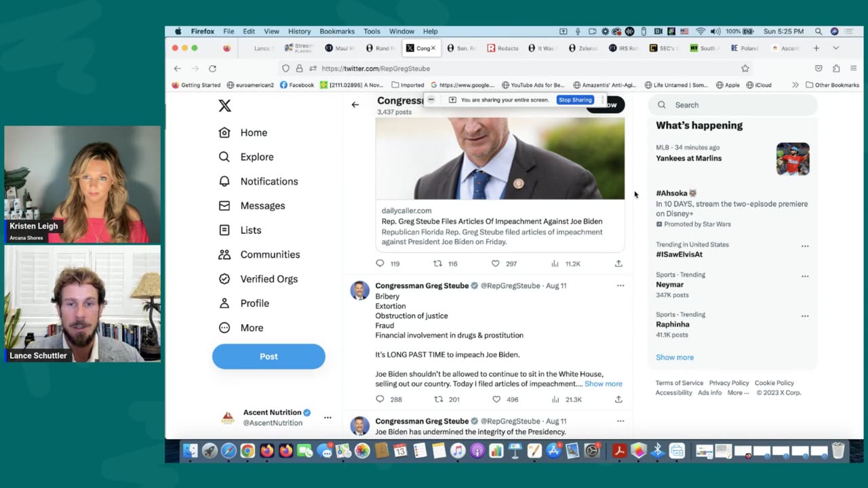The width and height of the screenshot is (868, 488).
Task: Open Explore in the X sidebar
Action: tap(245, 157)
